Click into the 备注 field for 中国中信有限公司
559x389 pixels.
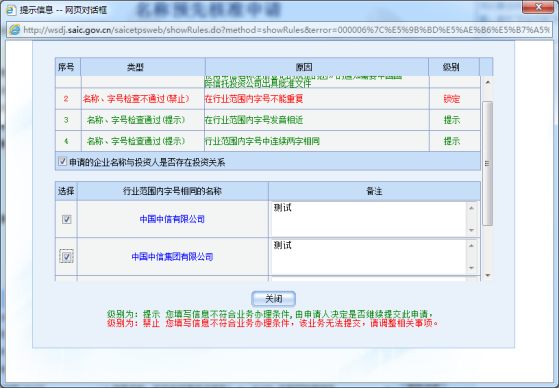(x=369, y=219)
